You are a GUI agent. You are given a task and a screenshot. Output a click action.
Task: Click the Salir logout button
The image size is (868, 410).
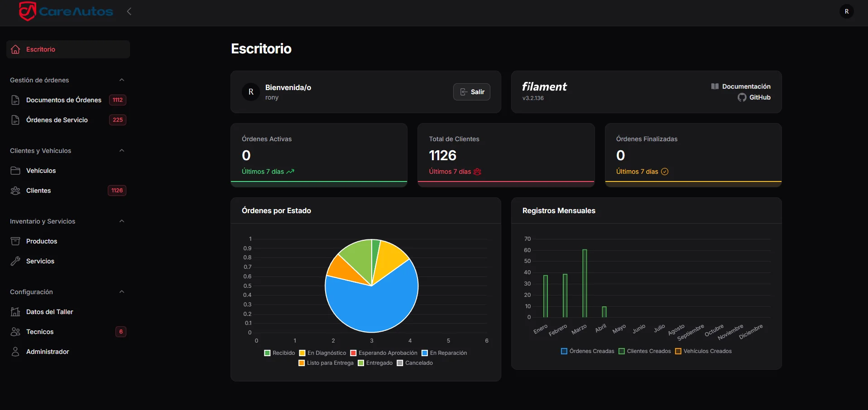472,92
